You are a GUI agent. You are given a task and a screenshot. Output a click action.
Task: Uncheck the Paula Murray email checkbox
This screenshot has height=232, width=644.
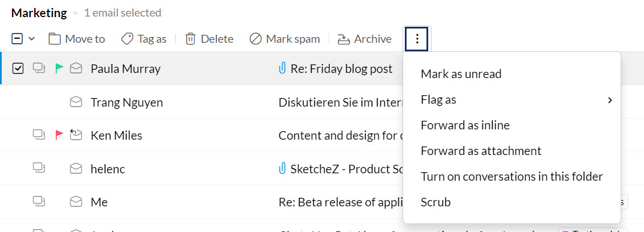[18, 68]
